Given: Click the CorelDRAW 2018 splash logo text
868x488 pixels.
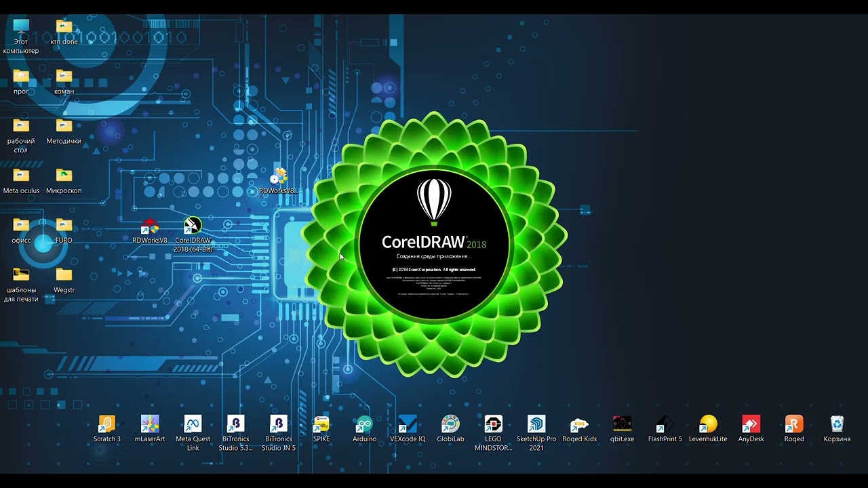Looking at the screenshot, I should pos(434,242).
